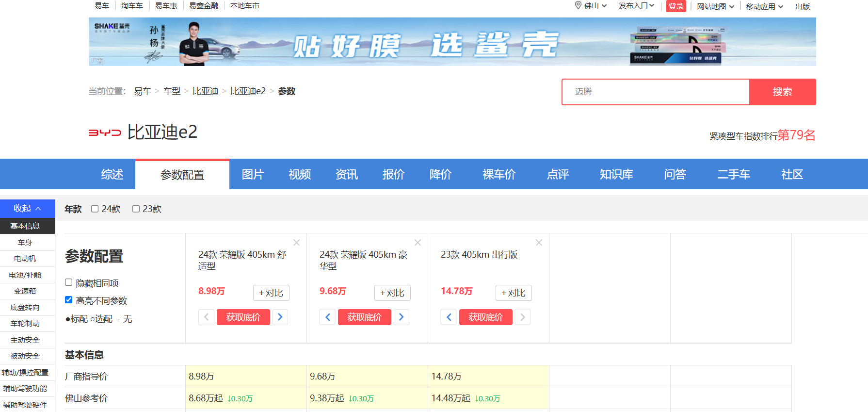Jump to 被动安全 in the sidebar
The height and width of the screenshot is (412, 868).
27,356
